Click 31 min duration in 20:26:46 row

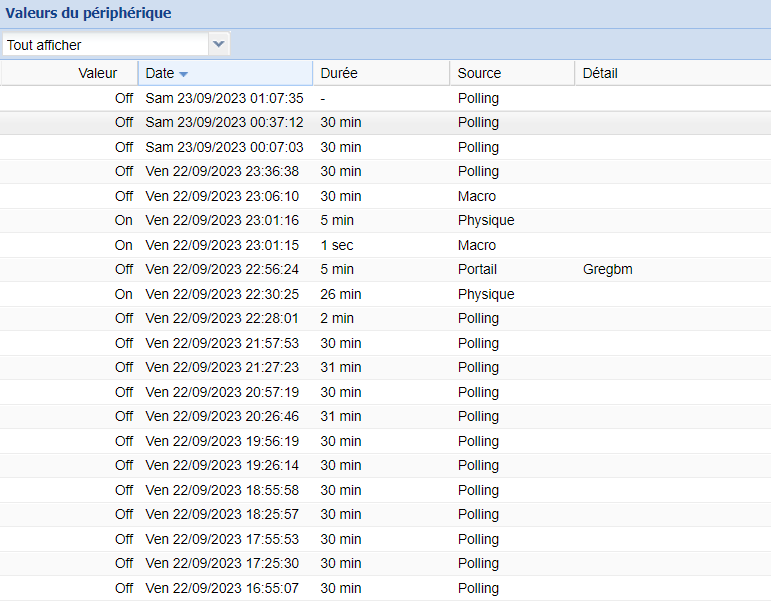(341, 416)
